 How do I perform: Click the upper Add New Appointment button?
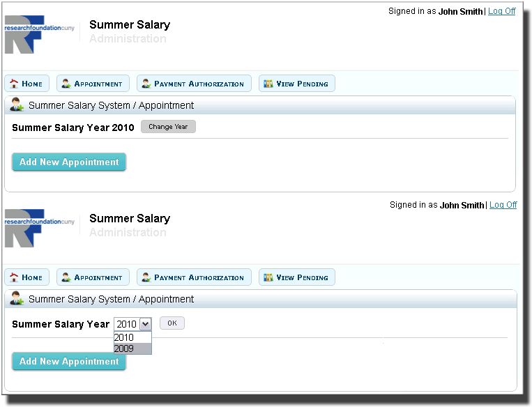pyautogui.click(x=69, y=162)
